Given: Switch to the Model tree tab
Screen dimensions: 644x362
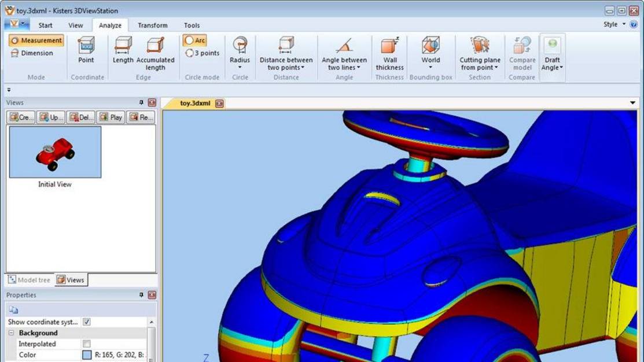Looking at the screenshot, I should coord(29,280).
